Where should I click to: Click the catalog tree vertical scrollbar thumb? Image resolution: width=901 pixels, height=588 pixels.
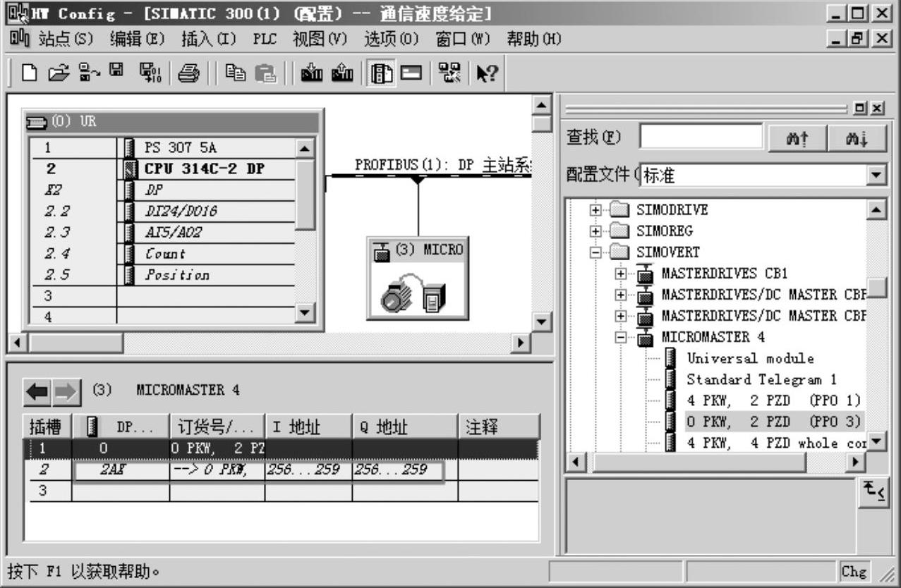(x=877, y=288)
